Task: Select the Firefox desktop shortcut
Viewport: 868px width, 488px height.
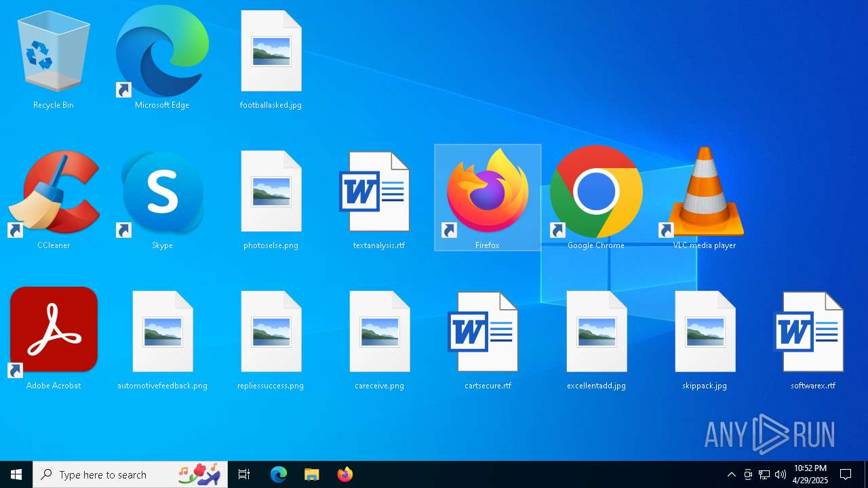Action: coord(488,197)
